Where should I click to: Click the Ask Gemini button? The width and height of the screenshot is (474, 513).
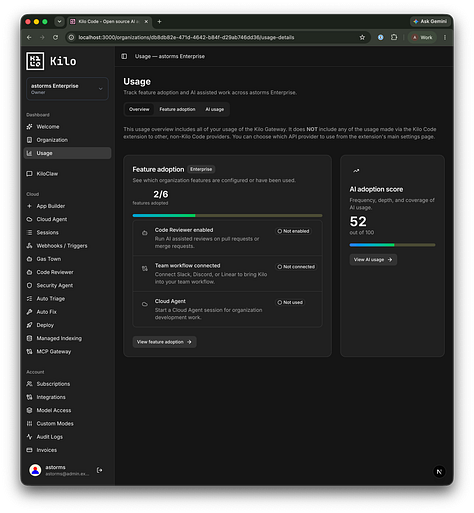[430, 21]
